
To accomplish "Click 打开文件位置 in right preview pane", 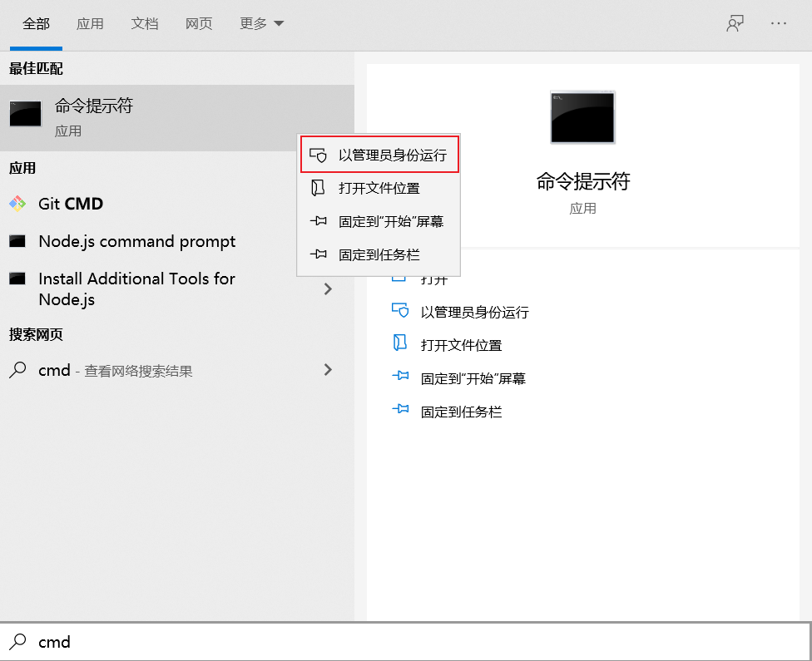I will (462, 345).
